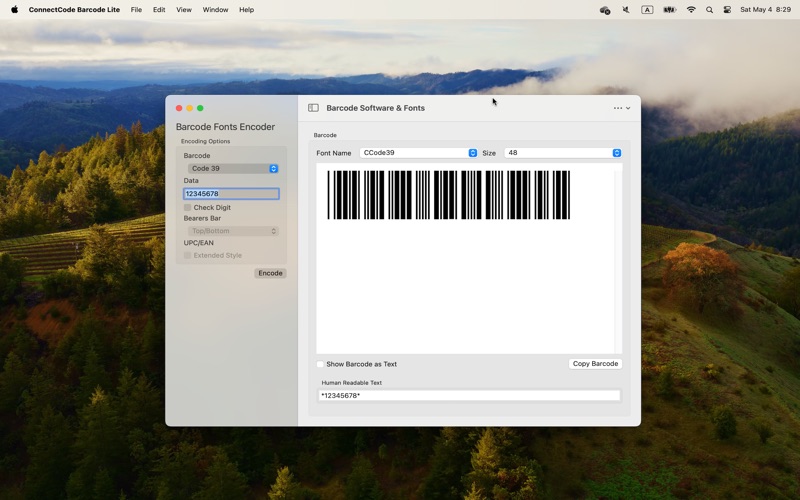
Task: Open Control Center from menu bar
Action: (x=728, y=9)
